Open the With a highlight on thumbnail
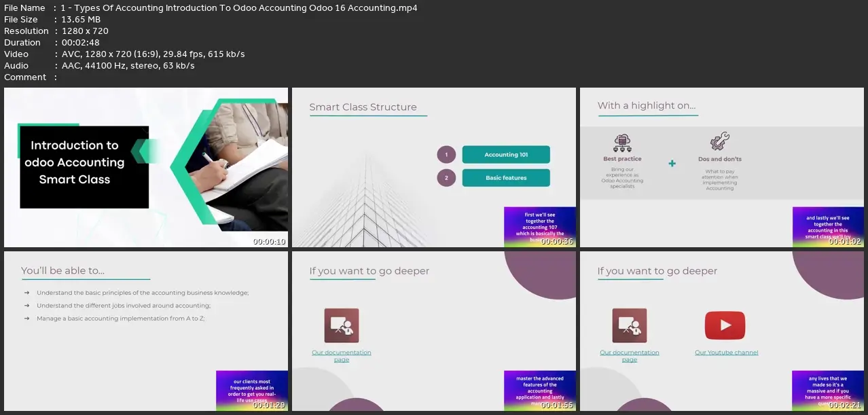The height and width of the screenshot is (415, 868). [722, 167]
